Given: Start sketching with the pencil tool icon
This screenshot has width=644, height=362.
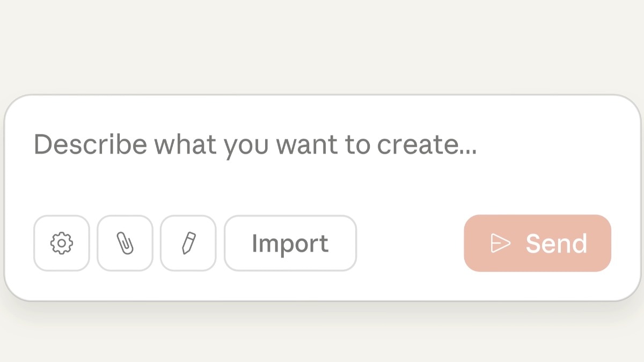Looking at the screenshot, I should 188,242.
